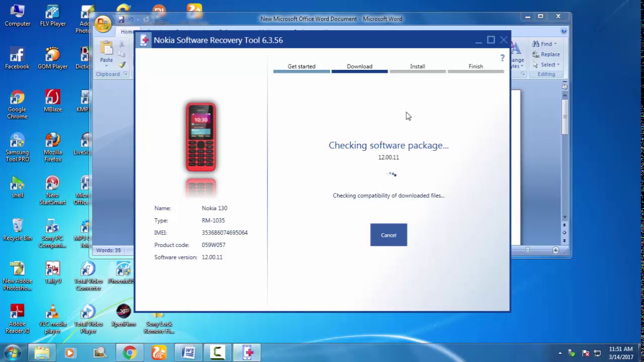Open the Windows Start menu
This screenshot has height=362, width=644.
point(13,352)
